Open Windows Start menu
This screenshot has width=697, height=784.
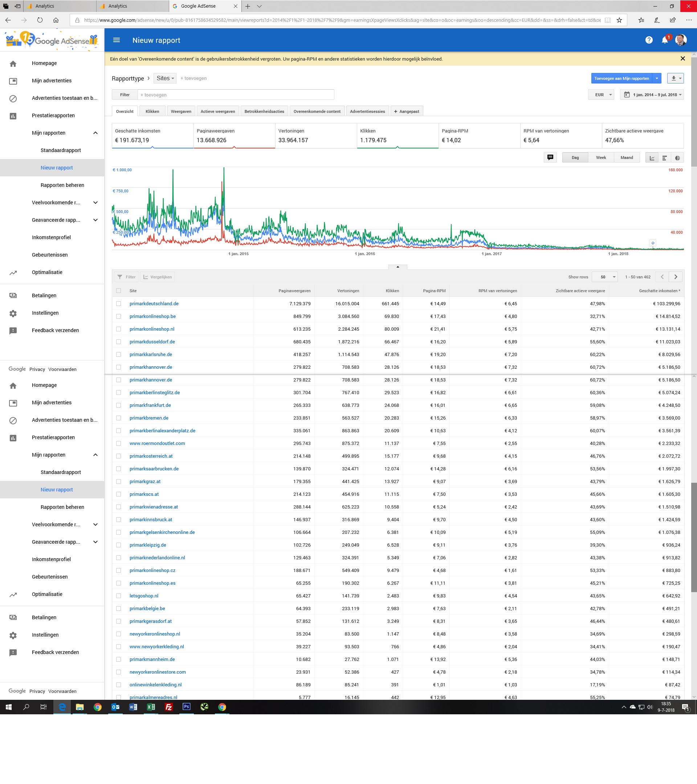8,707
